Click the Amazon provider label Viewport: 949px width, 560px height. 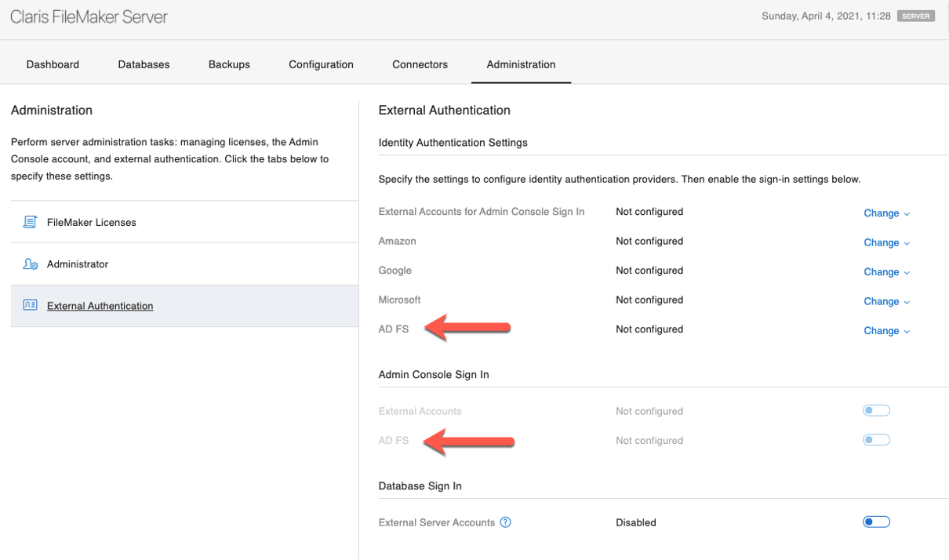point(397,241)
